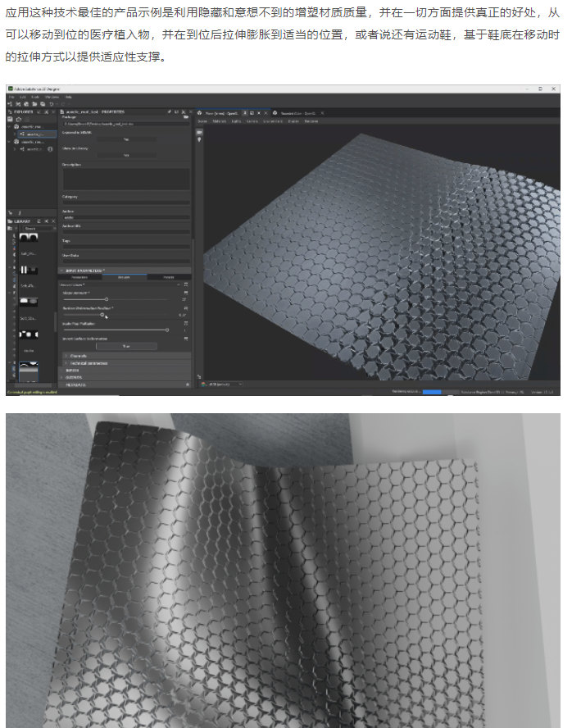Open the Windows menu

click(x=52, y=97)
